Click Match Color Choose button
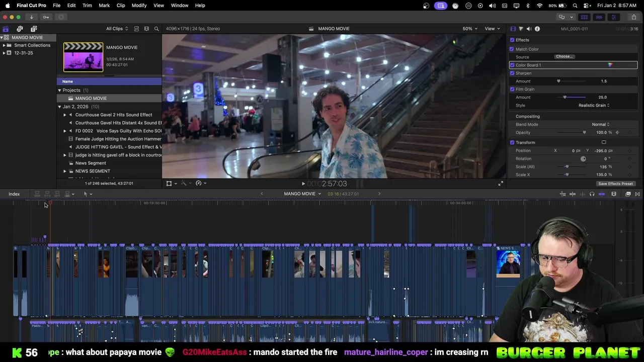This screenshot has width=644, height=362. point(565,57)
